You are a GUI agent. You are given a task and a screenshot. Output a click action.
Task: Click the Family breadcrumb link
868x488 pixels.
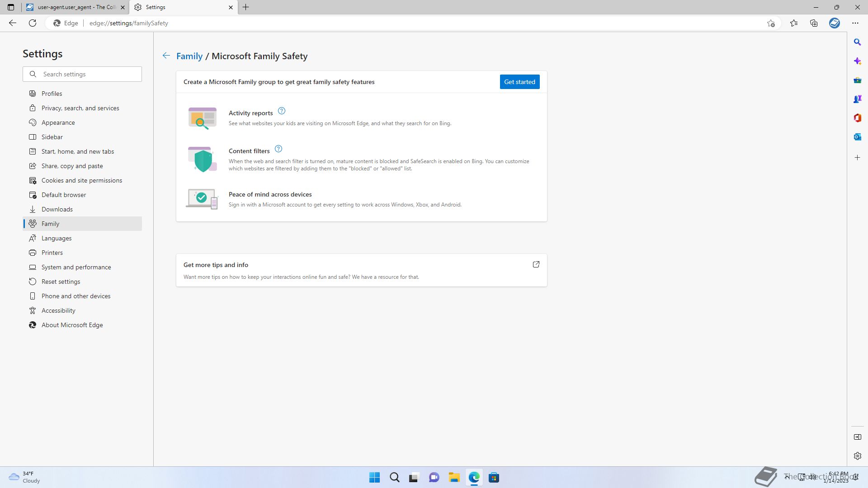189,56
